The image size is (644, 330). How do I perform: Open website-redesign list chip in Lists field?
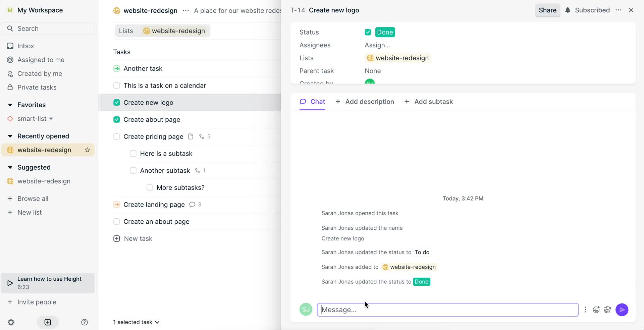coord(397,58)
